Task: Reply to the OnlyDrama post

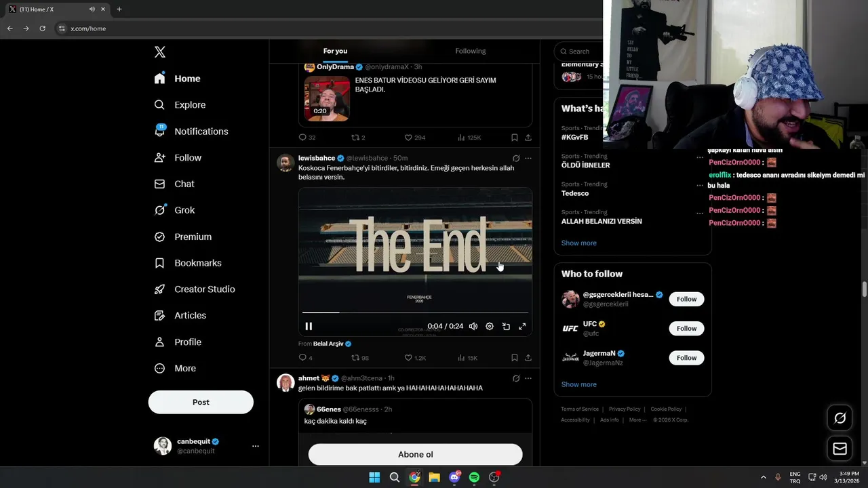Action: pyautogui.click(x=307, y=138)
